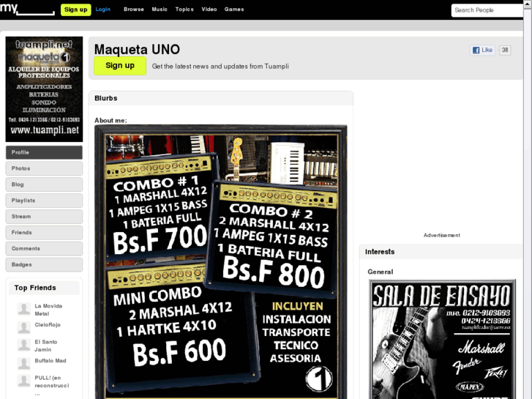Select the Blog sidebar tab
532x399 pixels.
(x=44, y=184)
